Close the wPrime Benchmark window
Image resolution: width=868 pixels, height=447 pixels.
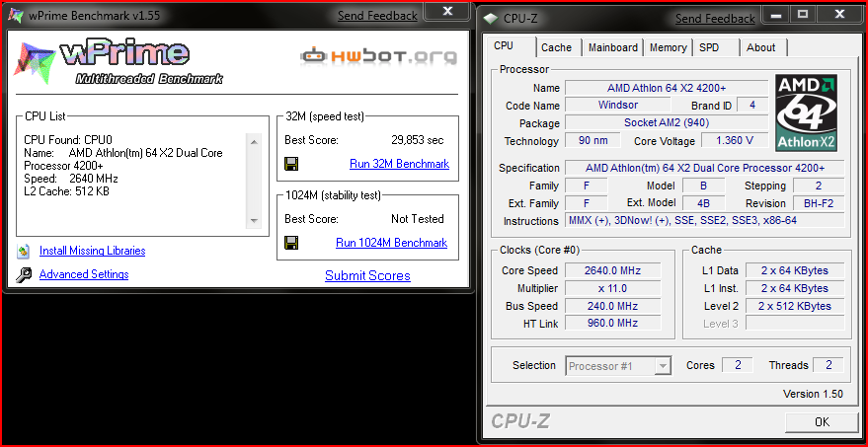[448, 11]
